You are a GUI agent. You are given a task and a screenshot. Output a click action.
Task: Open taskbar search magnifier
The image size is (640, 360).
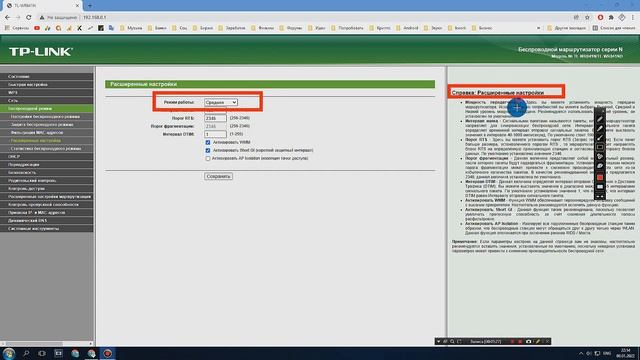point(26,353)
